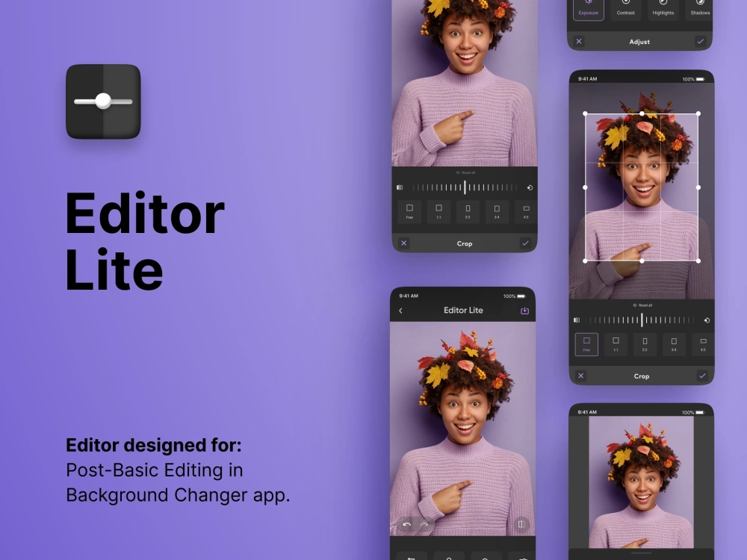Tap rotate icon in the Crop screen with crop grid
747x560 pixels.
(707, 320)
